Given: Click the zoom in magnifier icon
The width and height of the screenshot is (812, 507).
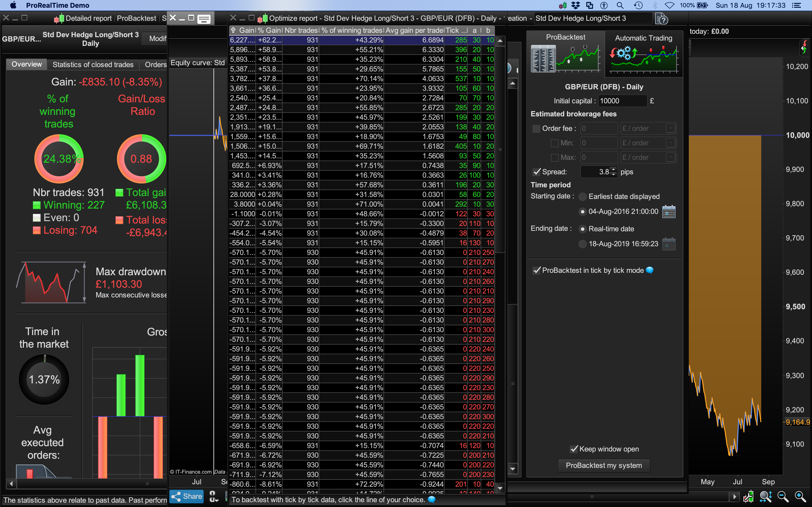Looking at the screenshot, I should tap(800, 496).
